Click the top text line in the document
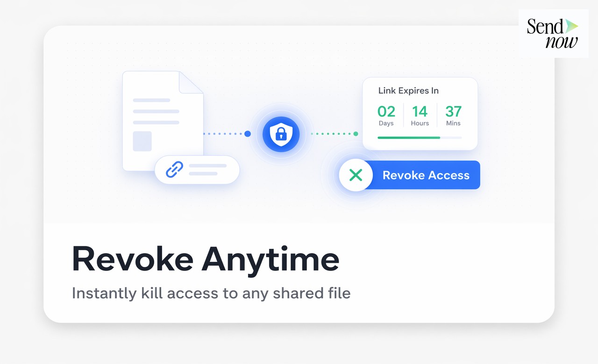The height and width of the screenshot is (364, 598). click(151, 100)
